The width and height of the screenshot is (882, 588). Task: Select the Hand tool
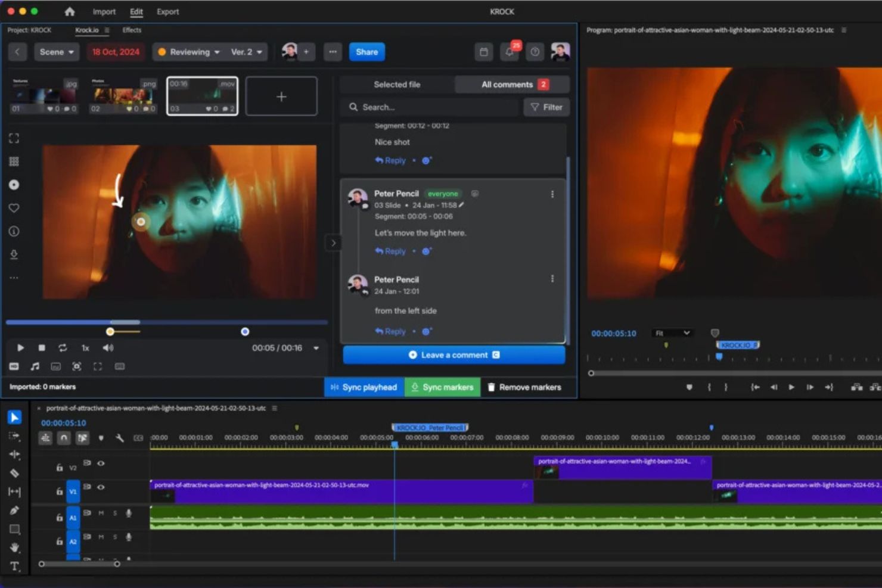click(15, 547)
